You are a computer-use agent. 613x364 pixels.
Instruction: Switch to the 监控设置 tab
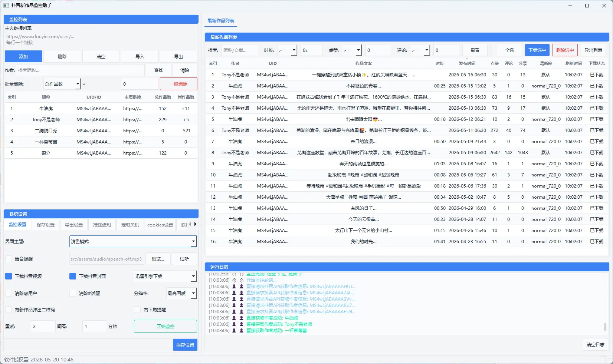17,225
